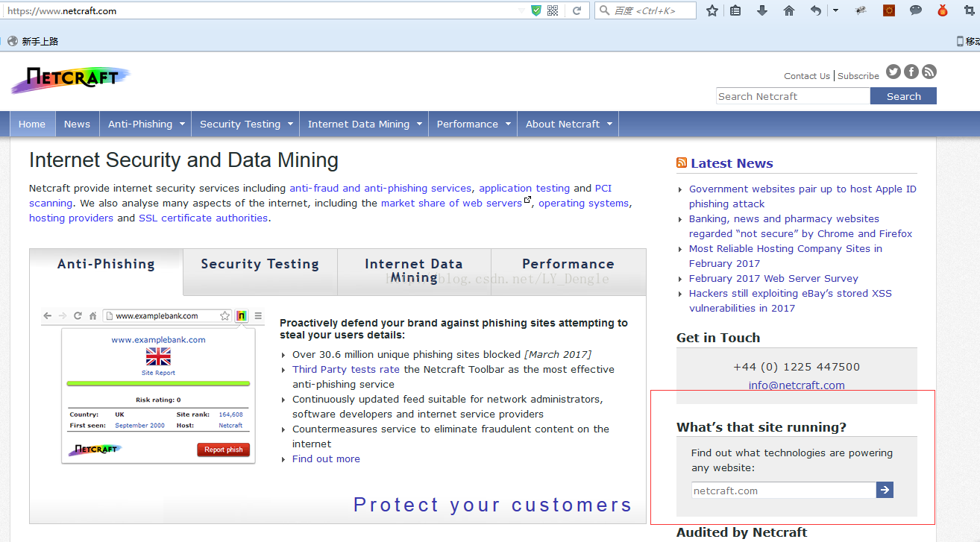Click the crop screenshot tool icon
Screen dimensions: 980x542
[x=970, y=10]
